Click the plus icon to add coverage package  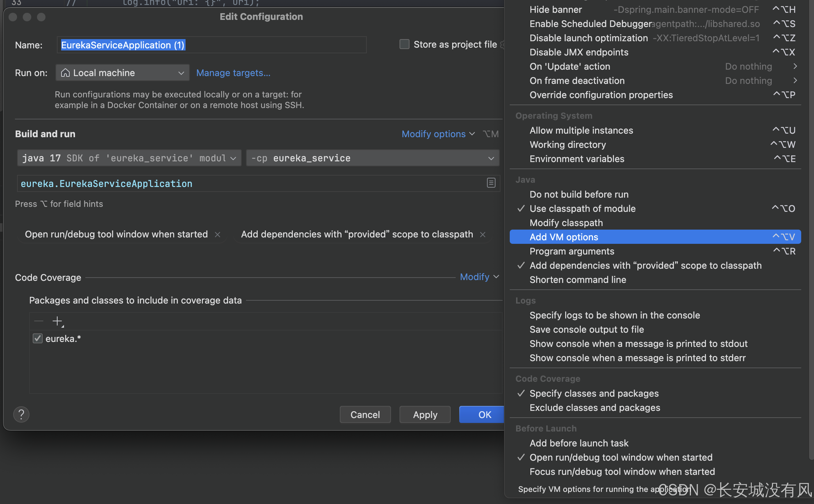tap(58, 321)
